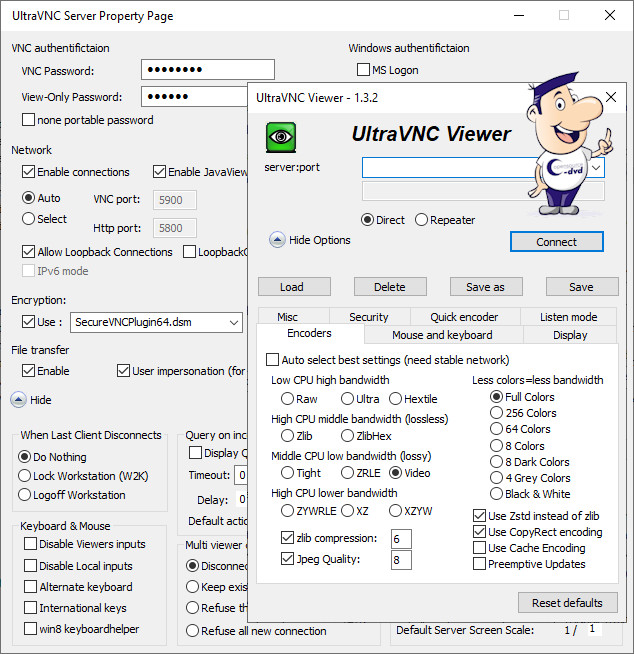Image resolution: width=634 pixels, height=654 pixels.
Task: Uncheck Allow Loopback Connections
Action: coord(29,252)
